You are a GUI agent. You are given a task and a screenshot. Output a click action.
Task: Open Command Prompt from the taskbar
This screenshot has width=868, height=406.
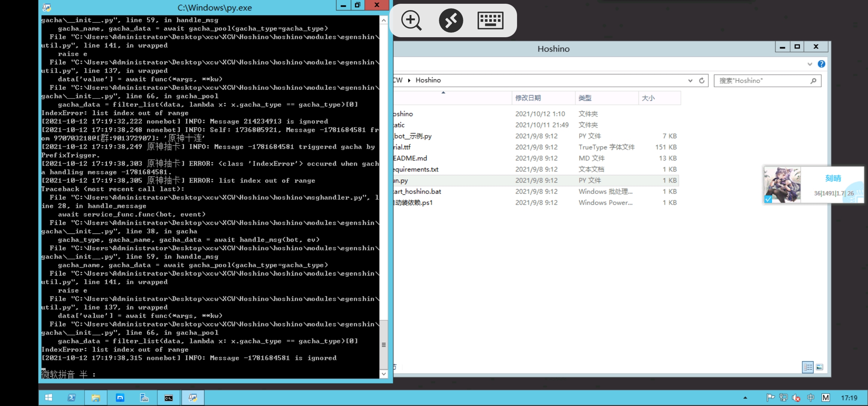pos(169,397)
